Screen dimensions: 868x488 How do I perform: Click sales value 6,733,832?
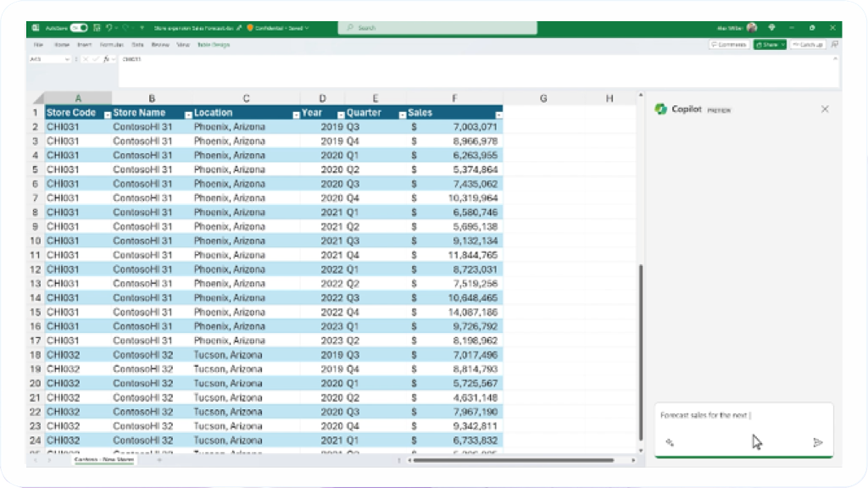tap(475, 441)
